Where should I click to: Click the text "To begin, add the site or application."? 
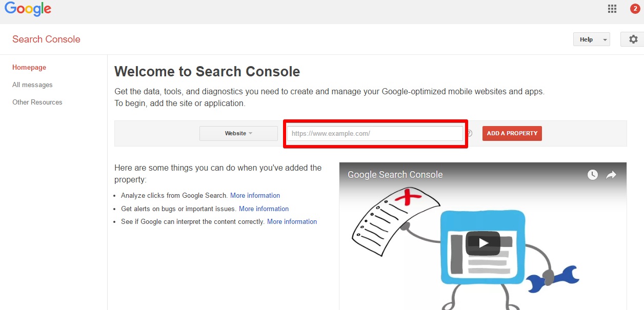(x=180, y=104)
